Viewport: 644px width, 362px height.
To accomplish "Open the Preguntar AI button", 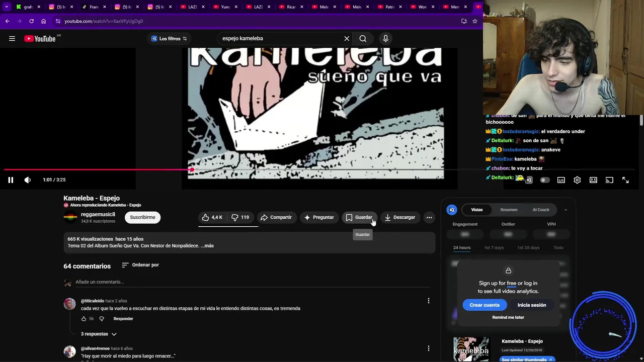I will [x=319, y=217].
